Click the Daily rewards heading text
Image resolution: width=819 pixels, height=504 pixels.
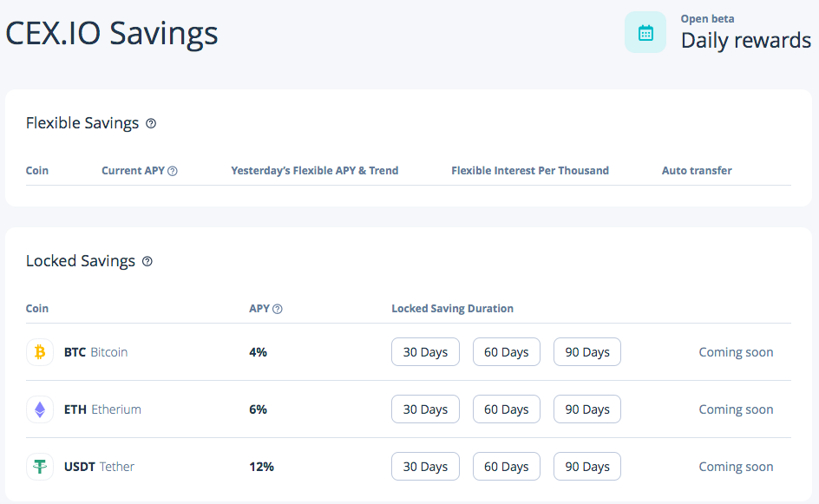746,40
